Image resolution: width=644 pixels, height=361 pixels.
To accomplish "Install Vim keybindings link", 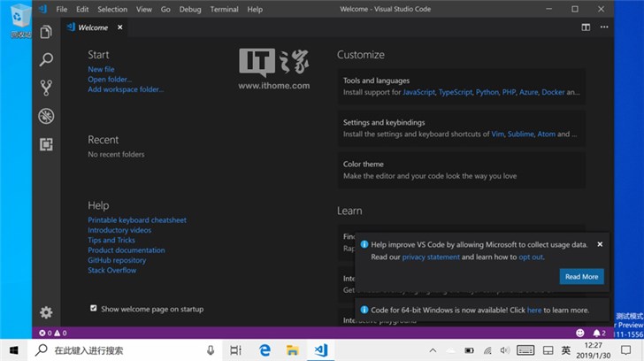I will pos(497,134).
